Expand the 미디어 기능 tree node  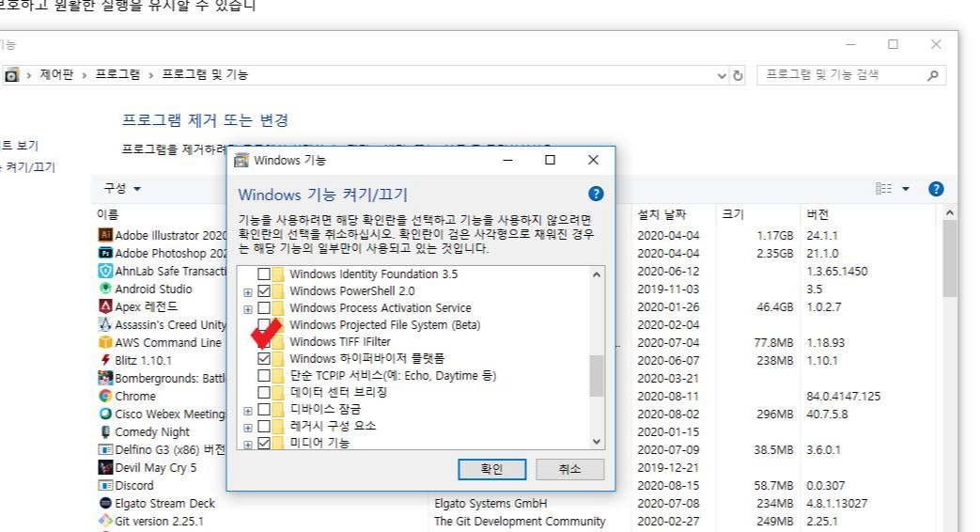248,445
